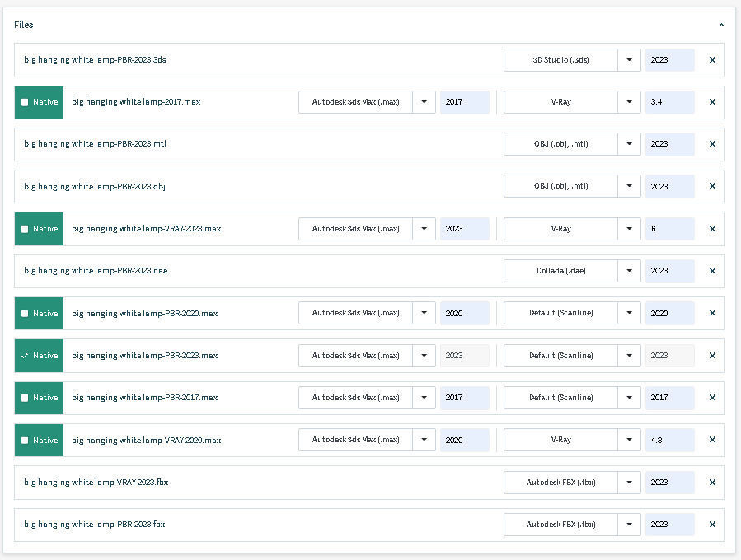
Task: Open 3D Studio (.3ds) format dropdown
Action: coord(629,60)
